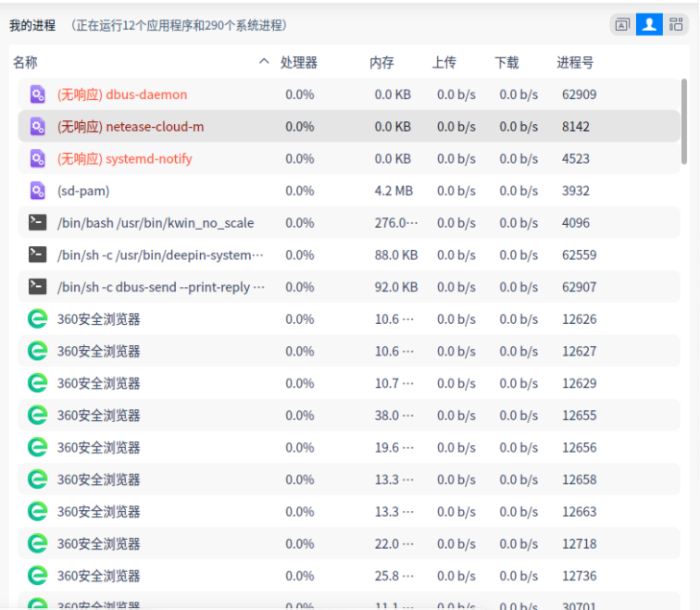Select the (sd-pam) process name
Viewport: 700px width, 610px height.
tap(83, 191)
